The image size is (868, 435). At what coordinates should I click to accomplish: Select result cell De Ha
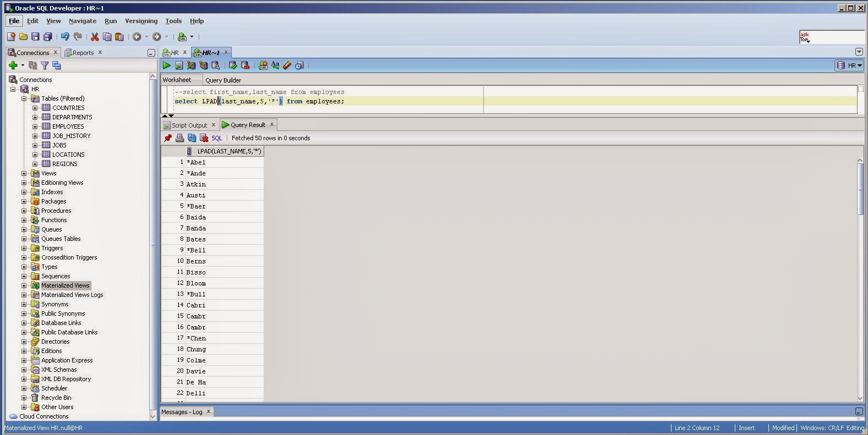point(225,382)
